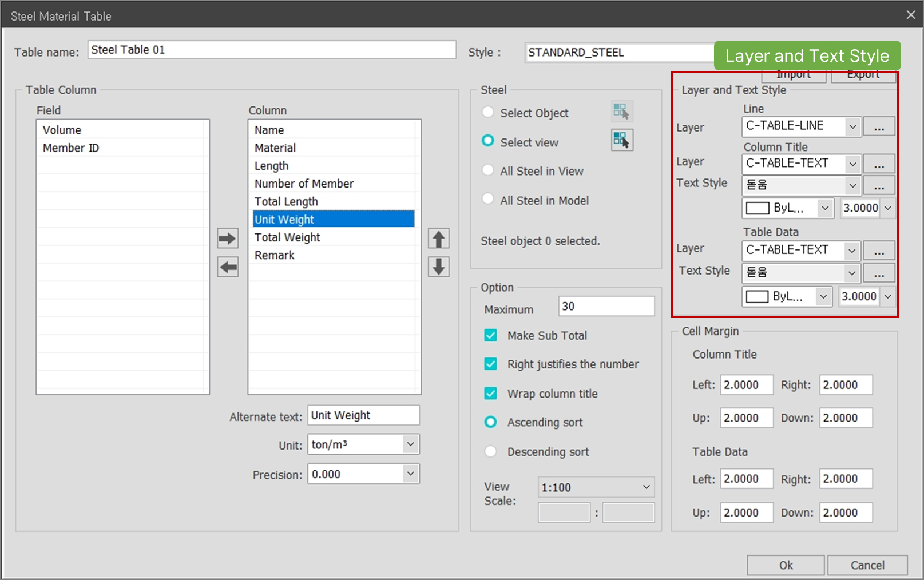The width and height of the screenshot is (924, 580).
Task: Click Column Title Down margin field
Action: coord(846,418)
